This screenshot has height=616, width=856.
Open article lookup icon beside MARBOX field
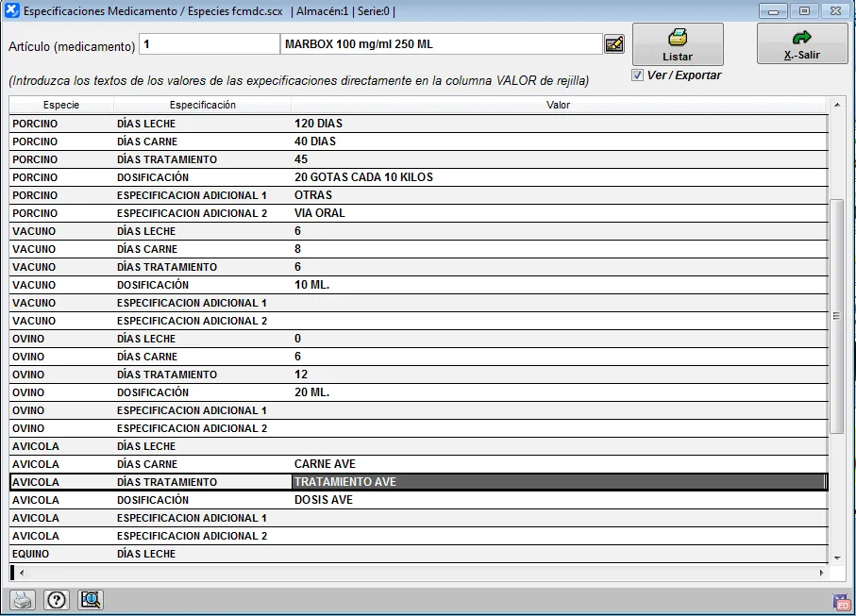tap(614, 44)
